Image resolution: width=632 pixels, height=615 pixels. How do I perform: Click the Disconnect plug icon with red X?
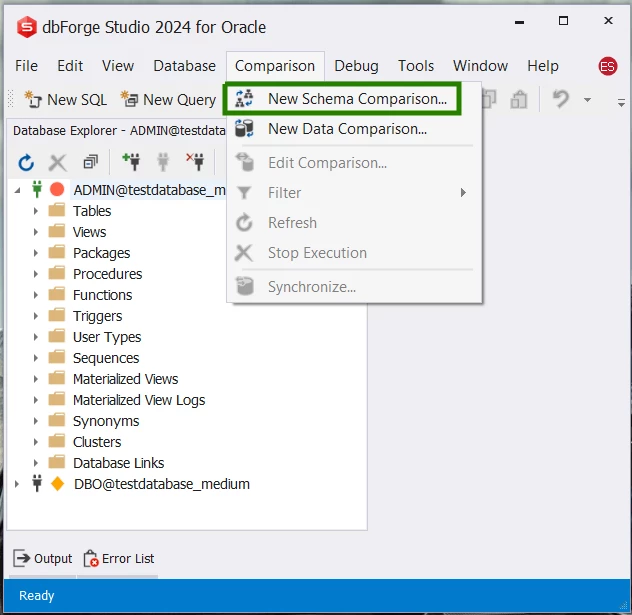[195, 162]
